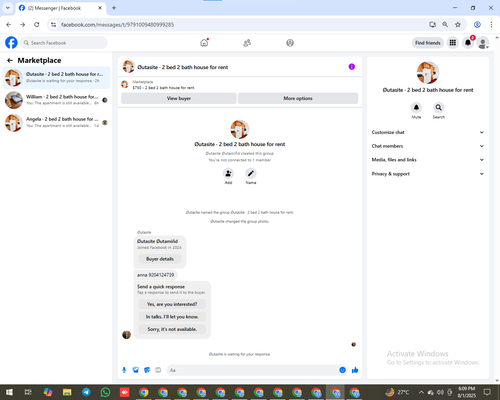Open the Friends tab icon

pyautogui.click(x=247, y=43)
